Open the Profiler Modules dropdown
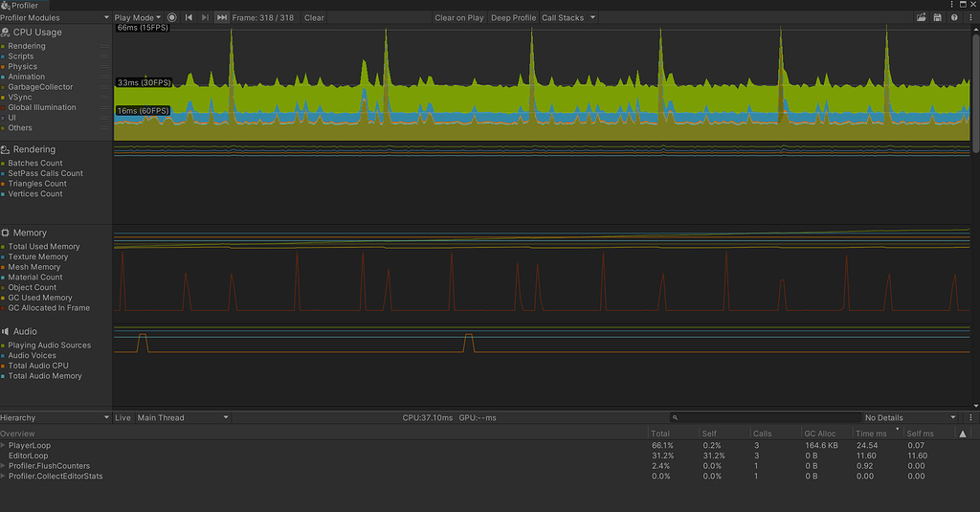Screen dimensions: 980x512 click(x=55, y=17)
